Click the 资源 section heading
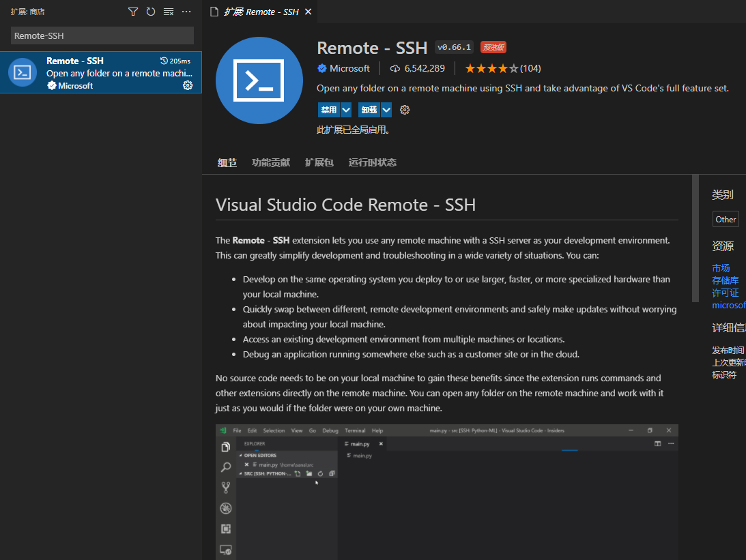The width and height of the screenshot is (746, 560). 723,246
